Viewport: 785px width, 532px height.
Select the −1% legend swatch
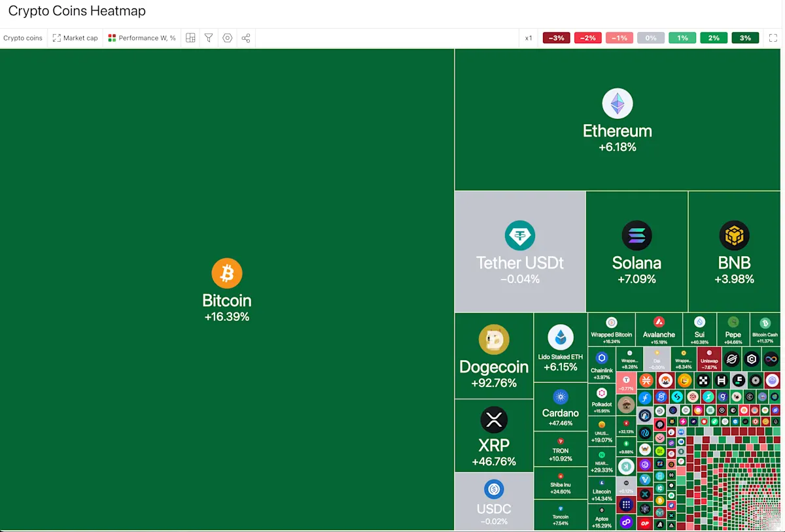tap(619, 38)
